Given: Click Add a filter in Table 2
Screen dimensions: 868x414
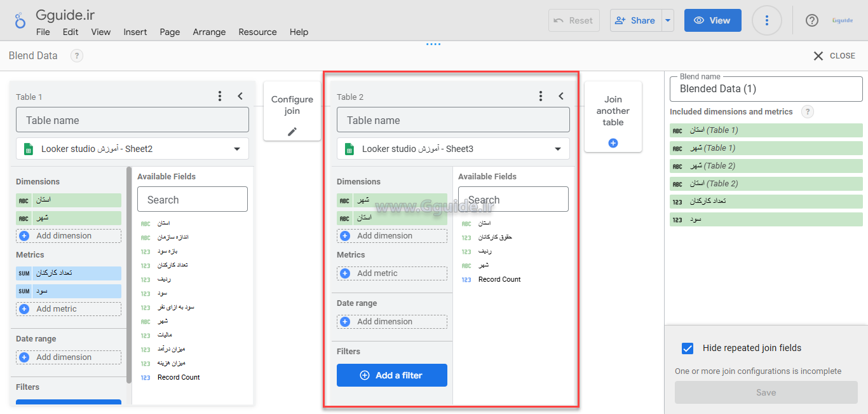Looking at the screenshot, I should (391, 375).
